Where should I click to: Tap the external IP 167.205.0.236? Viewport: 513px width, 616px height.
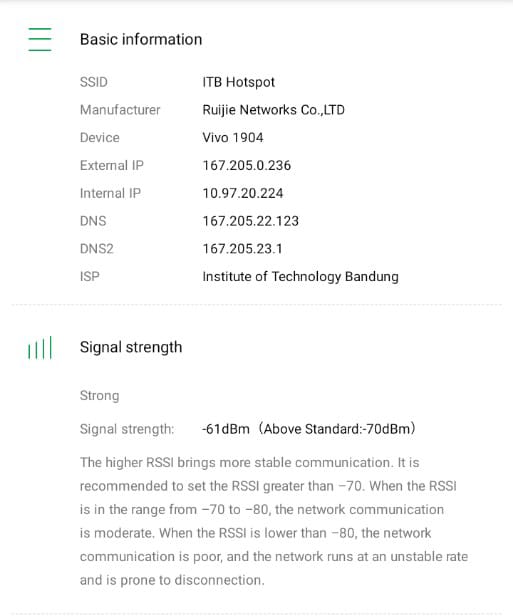coord(247,165)
